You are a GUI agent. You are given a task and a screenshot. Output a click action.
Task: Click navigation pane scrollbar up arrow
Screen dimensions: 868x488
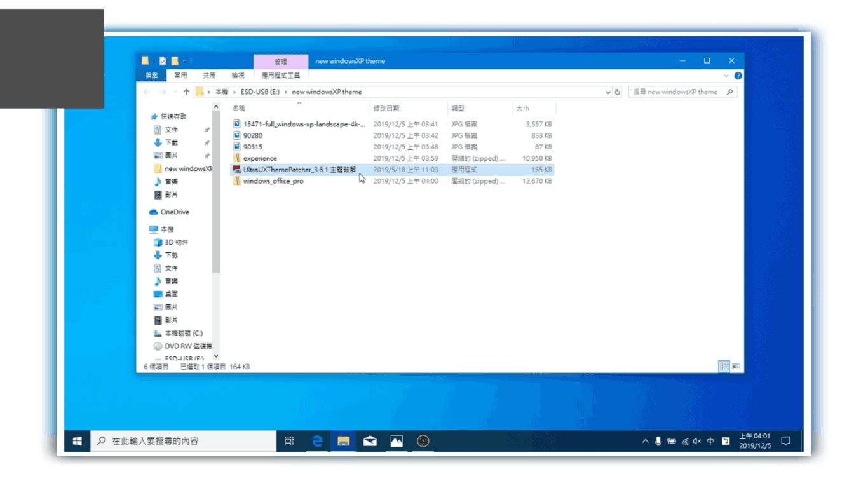click(x=216, y=107)
